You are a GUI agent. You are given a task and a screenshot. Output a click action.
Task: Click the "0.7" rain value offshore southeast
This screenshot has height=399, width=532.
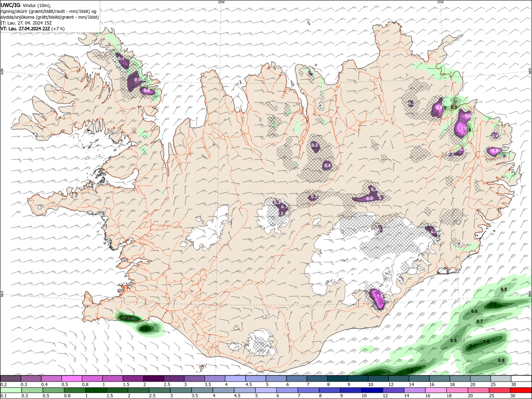480,321
